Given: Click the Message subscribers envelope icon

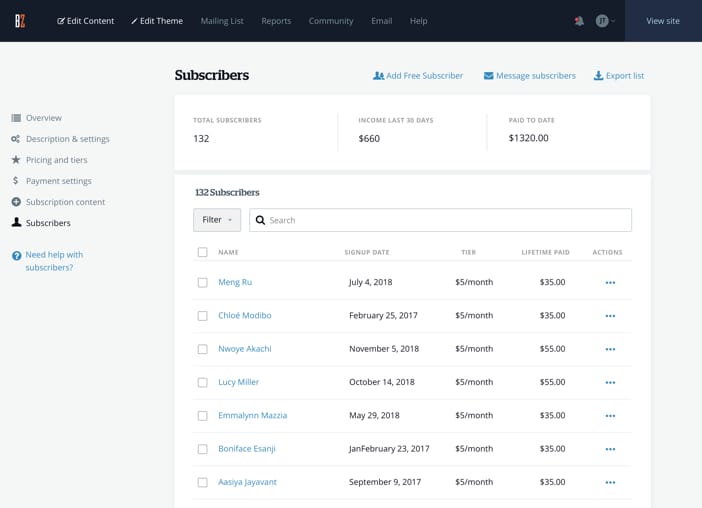Looking at the screenshot, I should (x=488, y=76).
